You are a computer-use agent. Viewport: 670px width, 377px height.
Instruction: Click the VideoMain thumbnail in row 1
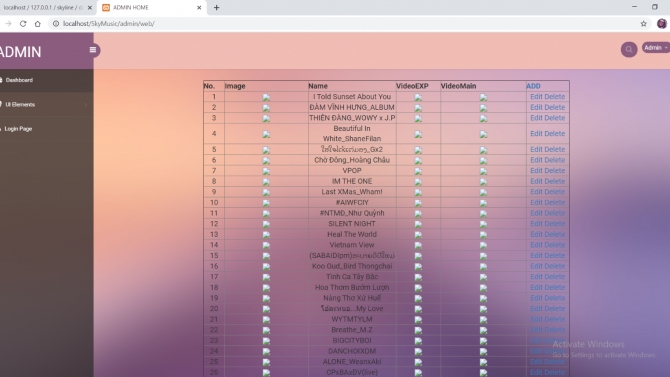483,97
